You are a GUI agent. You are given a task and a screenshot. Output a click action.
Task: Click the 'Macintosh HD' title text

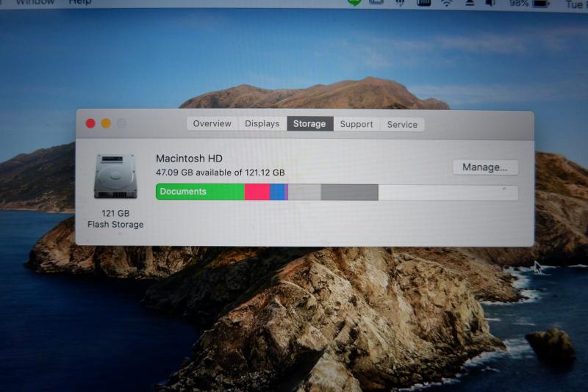[189, 159]
